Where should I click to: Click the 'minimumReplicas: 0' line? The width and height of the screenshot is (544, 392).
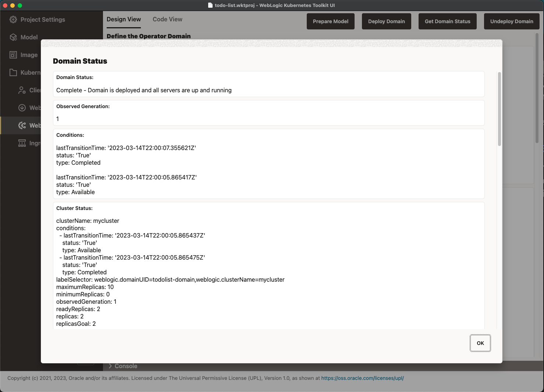pyautogui.click(x=83, y=294)
